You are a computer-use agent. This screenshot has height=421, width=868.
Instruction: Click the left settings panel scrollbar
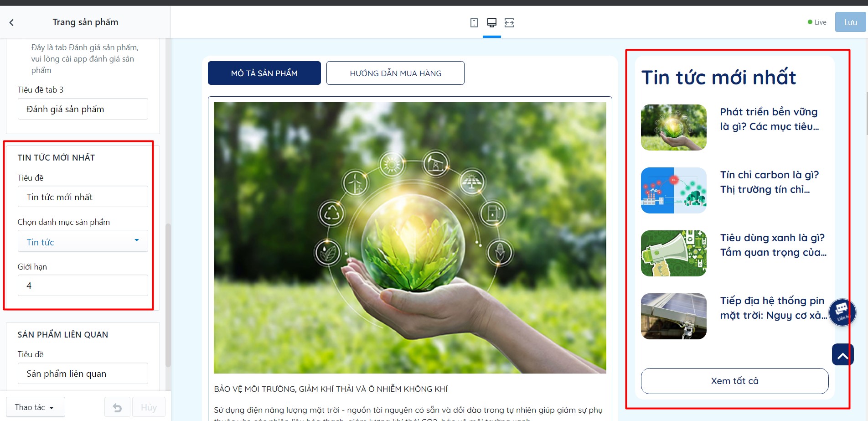coord(168,295)
